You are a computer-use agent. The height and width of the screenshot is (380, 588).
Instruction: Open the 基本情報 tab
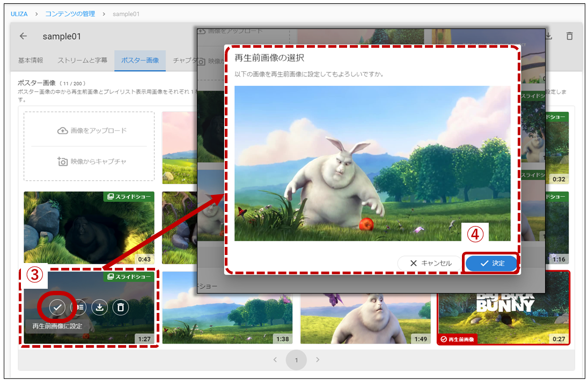click(31, 61)
